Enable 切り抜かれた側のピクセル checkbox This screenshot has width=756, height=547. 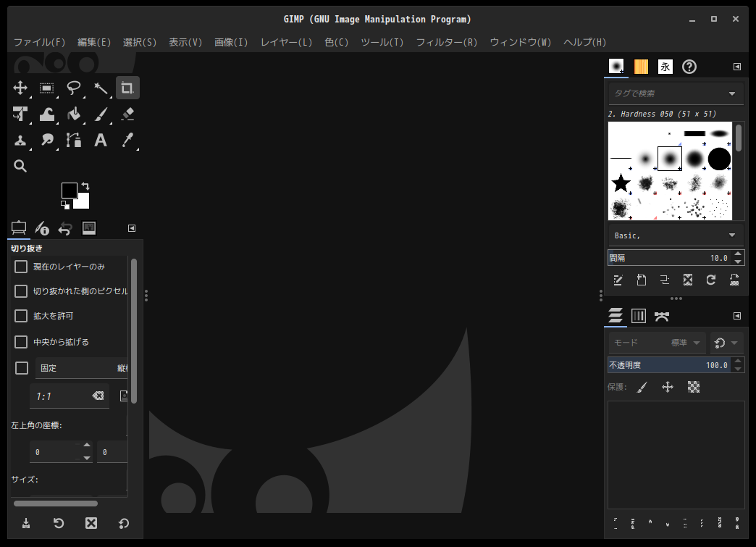click(x=21, y=291)
